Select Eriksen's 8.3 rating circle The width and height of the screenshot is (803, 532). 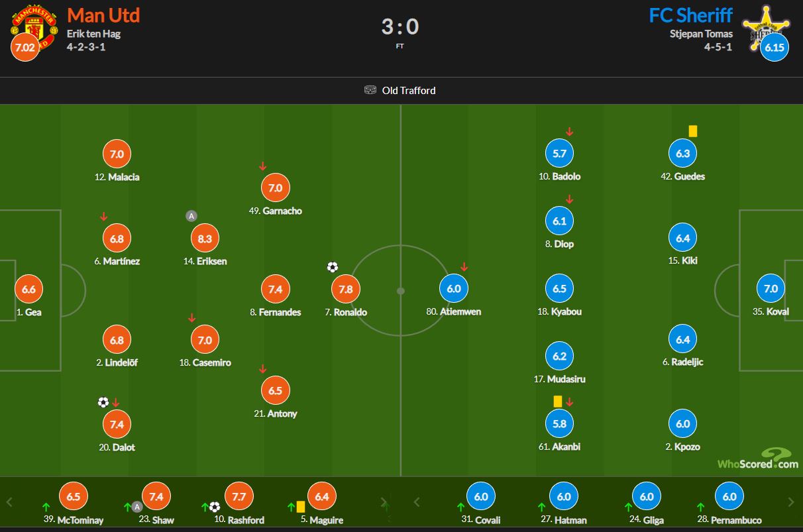[x=205, y=239]
